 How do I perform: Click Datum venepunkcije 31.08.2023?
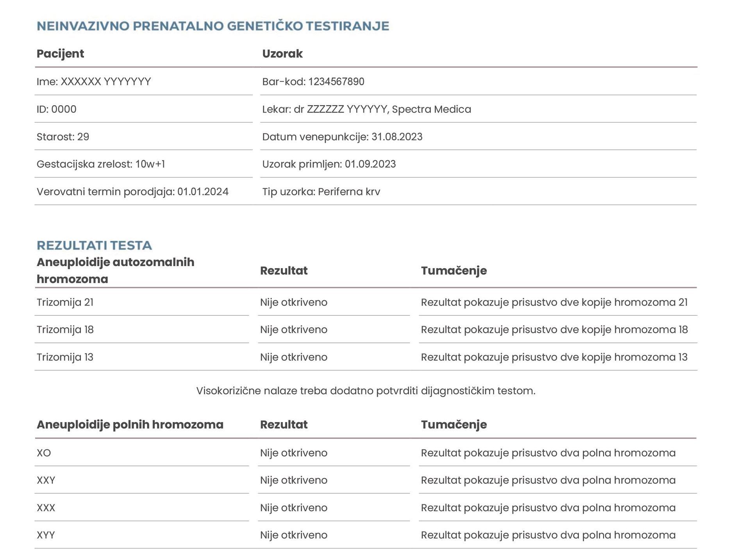click(x=342, y=137)
